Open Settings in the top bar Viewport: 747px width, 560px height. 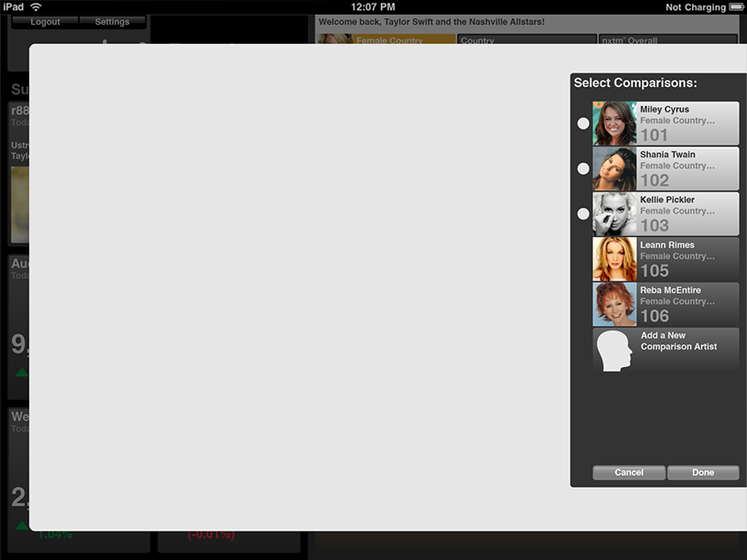(112, 22)
